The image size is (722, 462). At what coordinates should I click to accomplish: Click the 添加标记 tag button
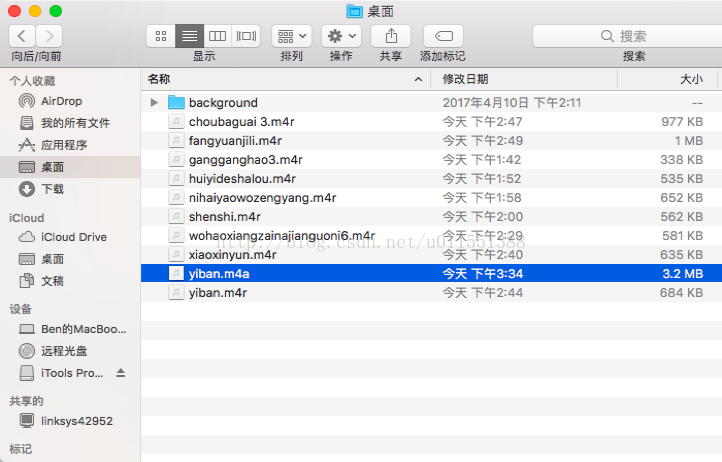[x=443, y=36]
